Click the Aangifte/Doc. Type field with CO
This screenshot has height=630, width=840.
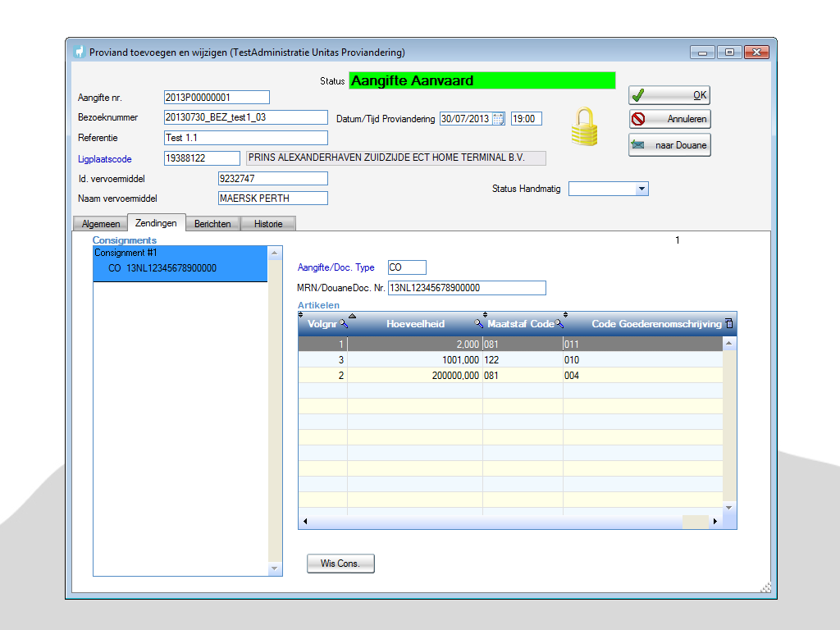click(407, 267)
